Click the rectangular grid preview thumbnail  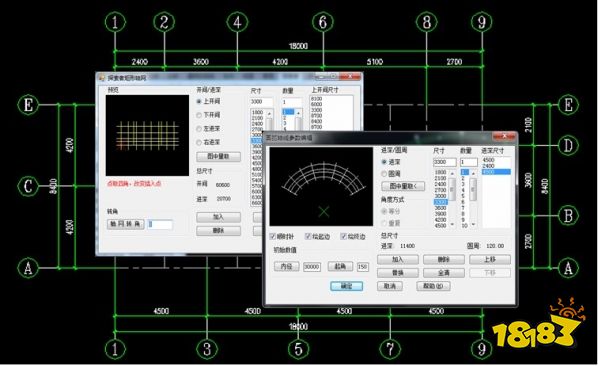(147, 136)
